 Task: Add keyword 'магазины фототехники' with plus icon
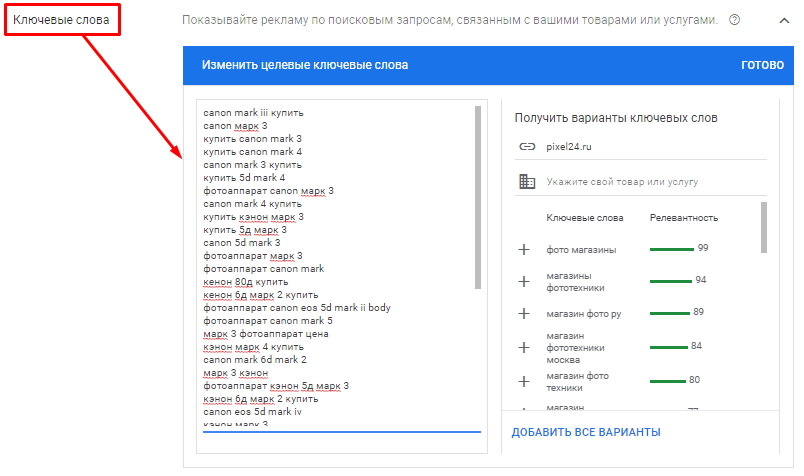pyautogui.click(x=524, y=282)
